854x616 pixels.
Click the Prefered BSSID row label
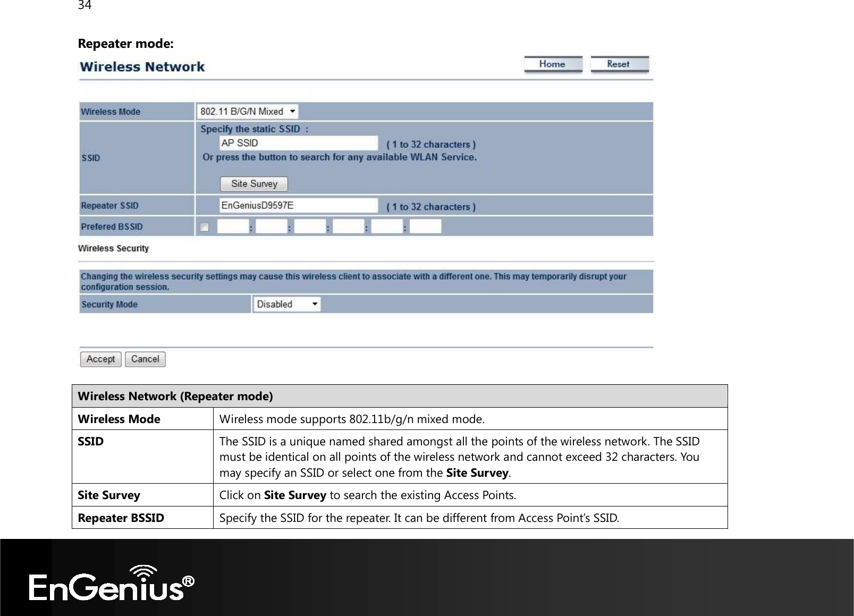(x=112, y=226)
